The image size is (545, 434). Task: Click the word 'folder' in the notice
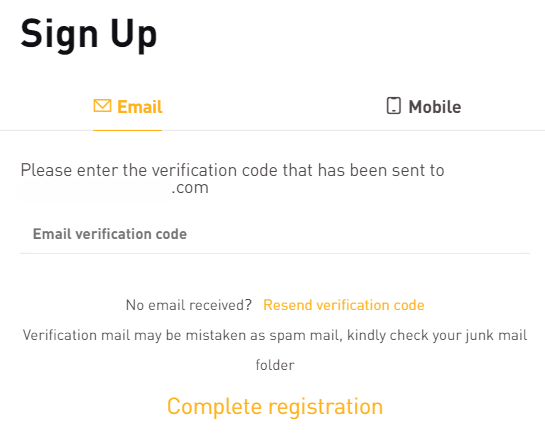pos(275,365)
